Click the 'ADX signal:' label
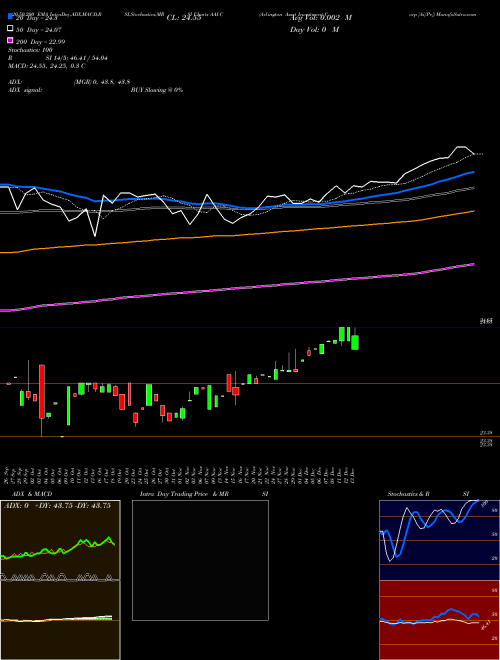Viewport: 500px width, 660px height. (25, 90)
